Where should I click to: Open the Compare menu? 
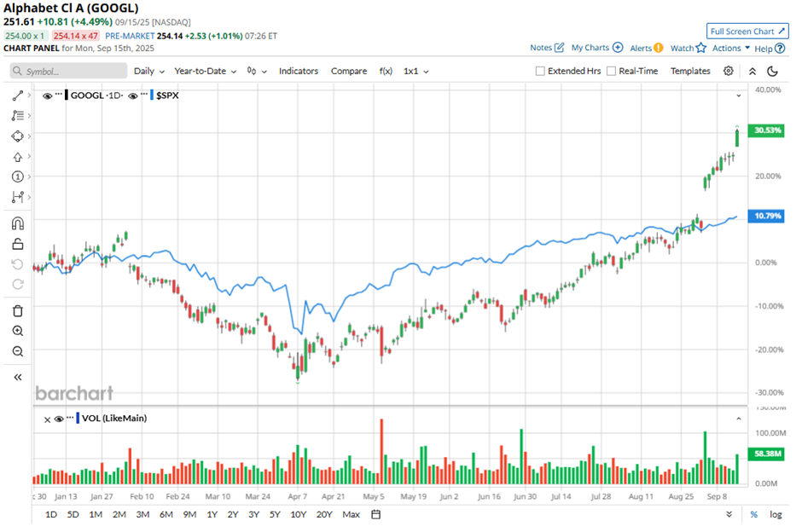click(349, 71)
